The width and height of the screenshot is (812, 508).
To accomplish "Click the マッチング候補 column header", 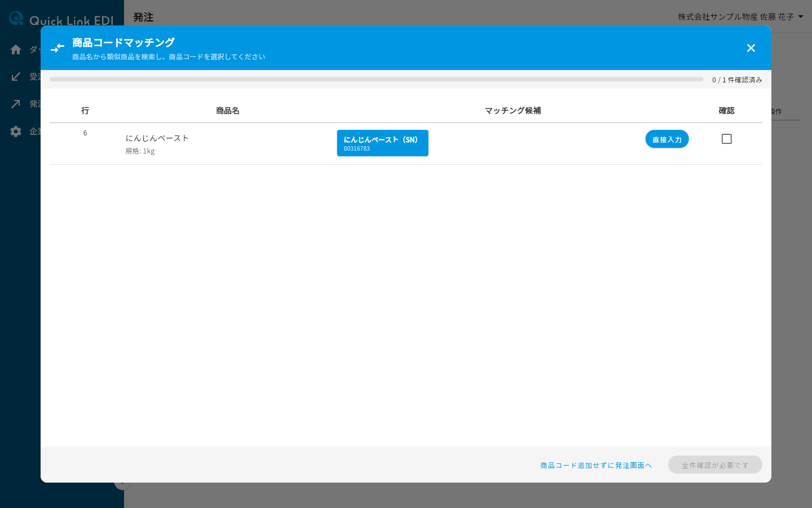I will pyautogui.click(x=513, y=111).
